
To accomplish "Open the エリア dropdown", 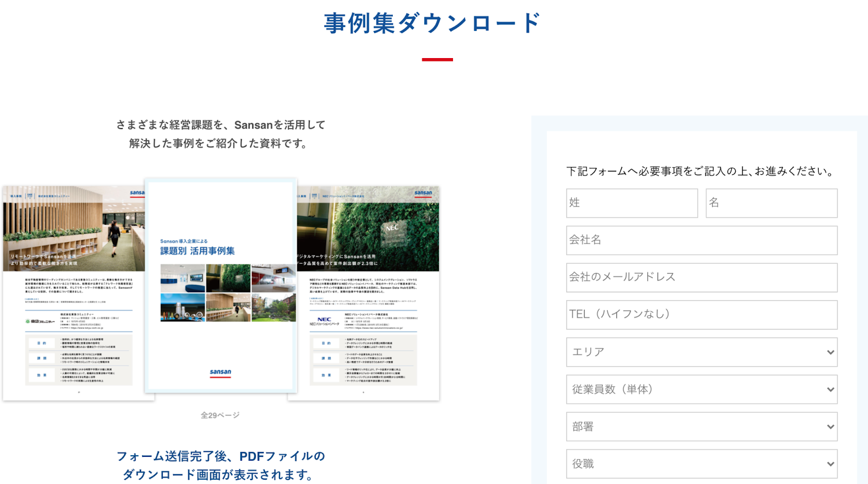I will (x=702, y=352).
